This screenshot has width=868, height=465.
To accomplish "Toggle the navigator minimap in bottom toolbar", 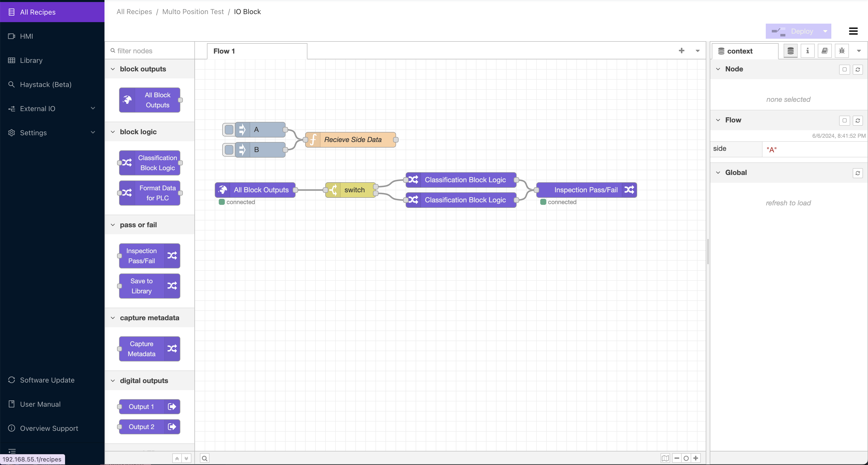I will point(666,458).
